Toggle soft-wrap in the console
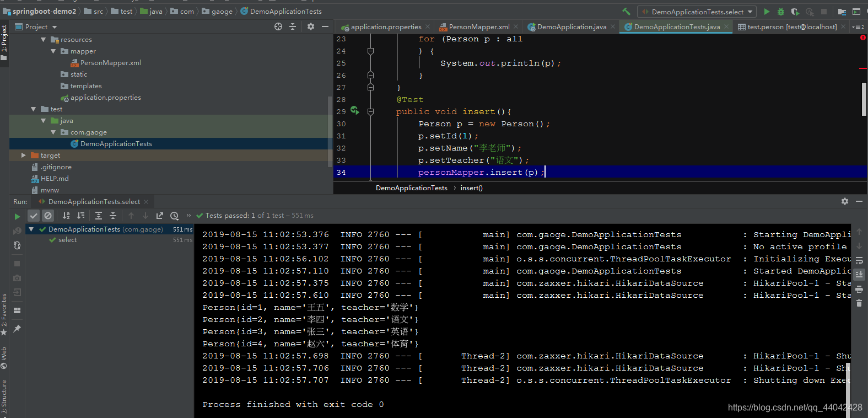868x418 pixels. pyautogui.click(x=859, y=260)
